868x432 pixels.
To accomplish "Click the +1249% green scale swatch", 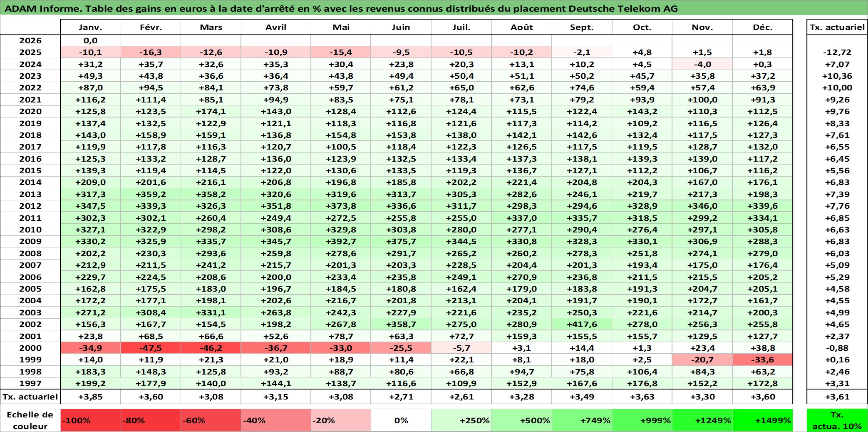I will (702, 420).
